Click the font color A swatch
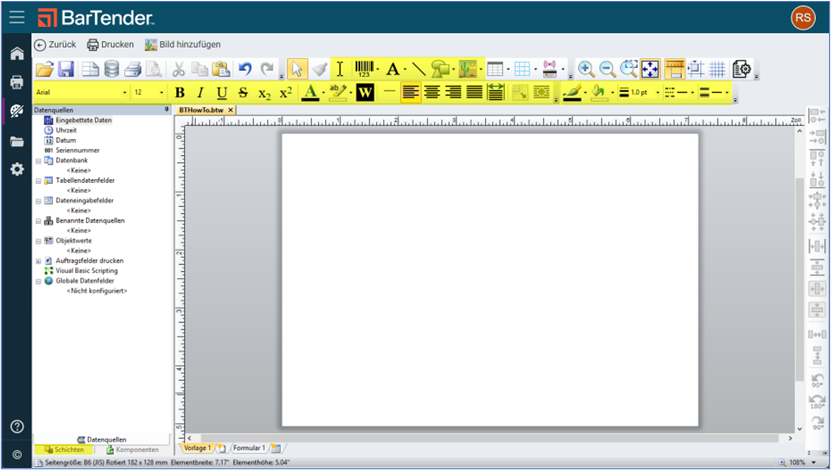Viewport: 831px width, 470px height. coord(310,93)
